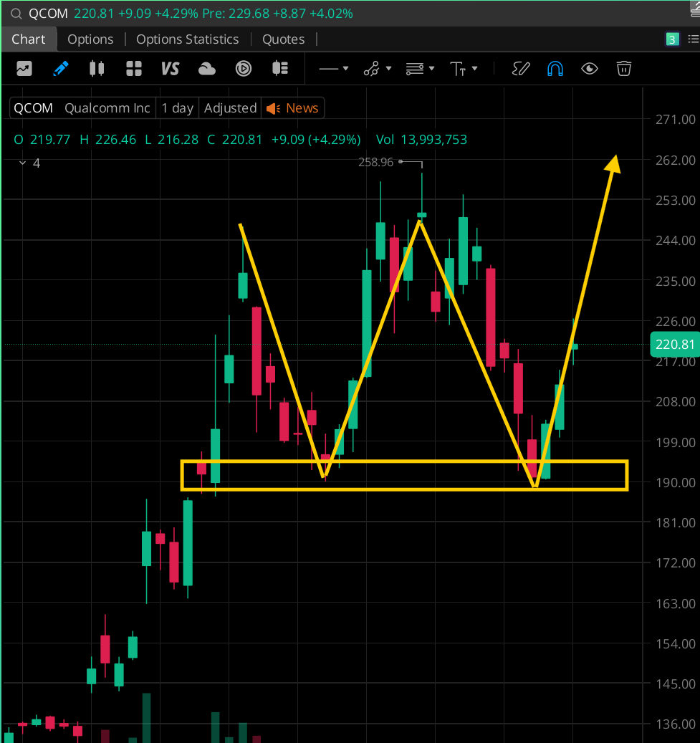Toggle the magnet snap mode
The image size is (700, 743).
555,69
